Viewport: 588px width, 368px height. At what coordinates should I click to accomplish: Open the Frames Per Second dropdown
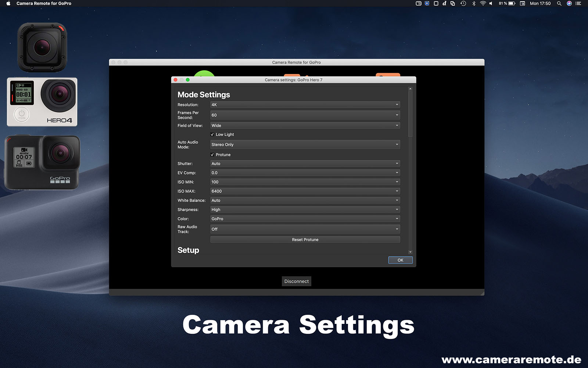tap(305, 115)
